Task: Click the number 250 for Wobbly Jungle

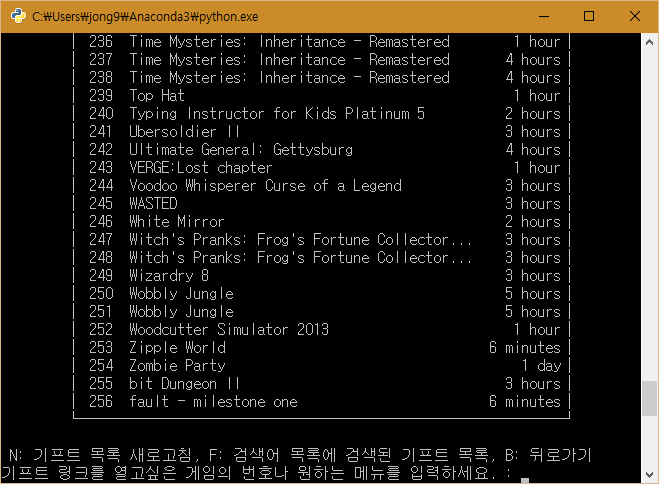Action: point(101,294)
